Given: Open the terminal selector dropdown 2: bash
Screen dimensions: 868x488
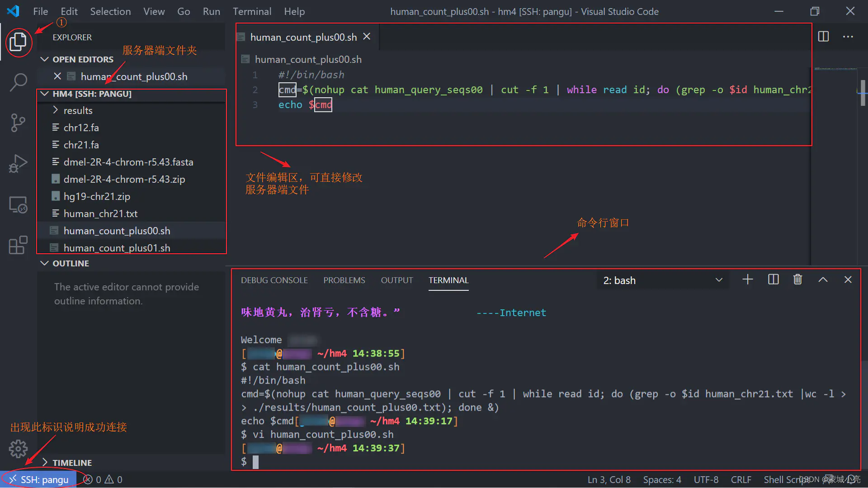Looking at the screenshot, I should coord(663,280).
